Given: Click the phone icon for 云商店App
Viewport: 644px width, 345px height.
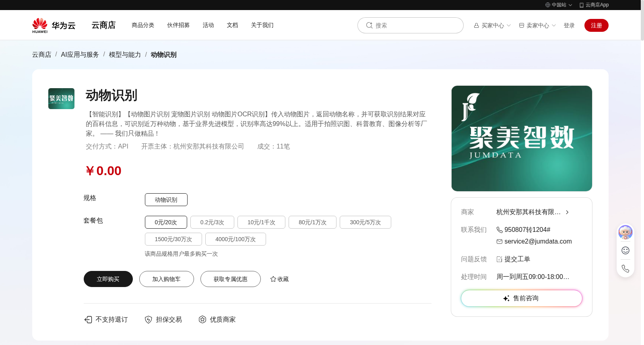Looking at the screenshot, I should [582, 5].
